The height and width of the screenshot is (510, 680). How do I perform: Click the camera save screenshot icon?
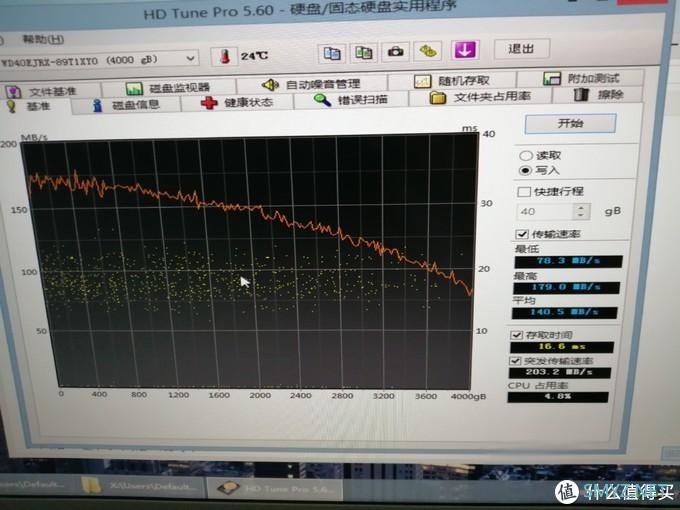(x=395, y=52)
